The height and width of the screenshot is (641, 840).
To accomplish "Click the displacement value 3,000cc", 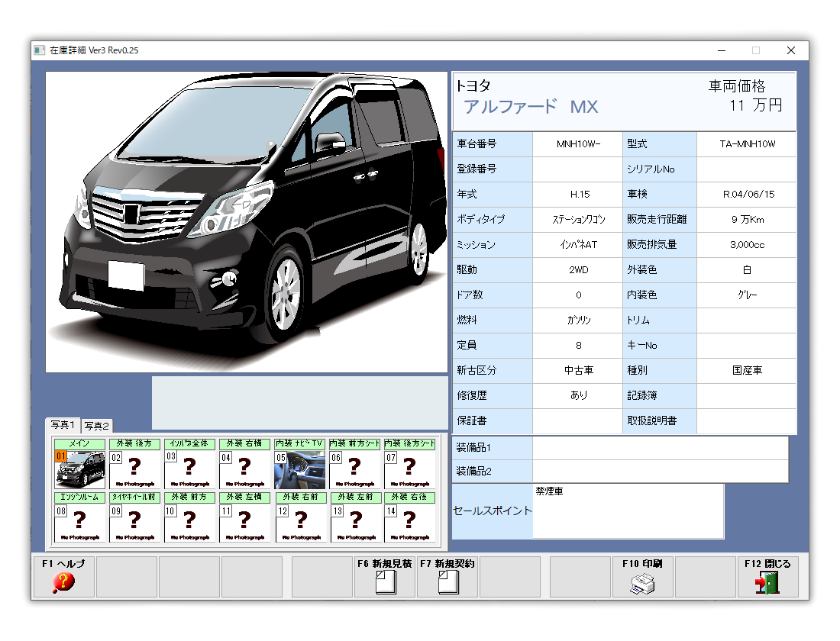I will pos(747,245).
